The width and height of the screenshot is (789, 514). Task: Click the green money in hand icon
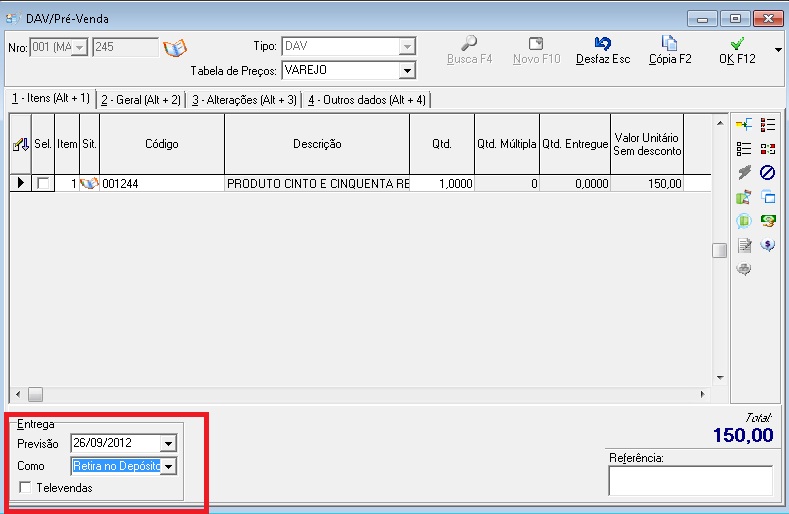click(x=768, y=221)
